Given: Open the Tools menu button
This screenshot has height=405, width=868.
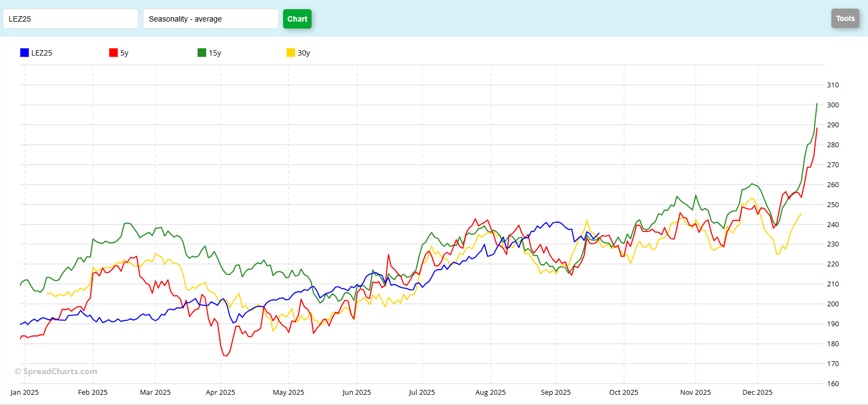Looking at the screenshot, I should (845, 18).
